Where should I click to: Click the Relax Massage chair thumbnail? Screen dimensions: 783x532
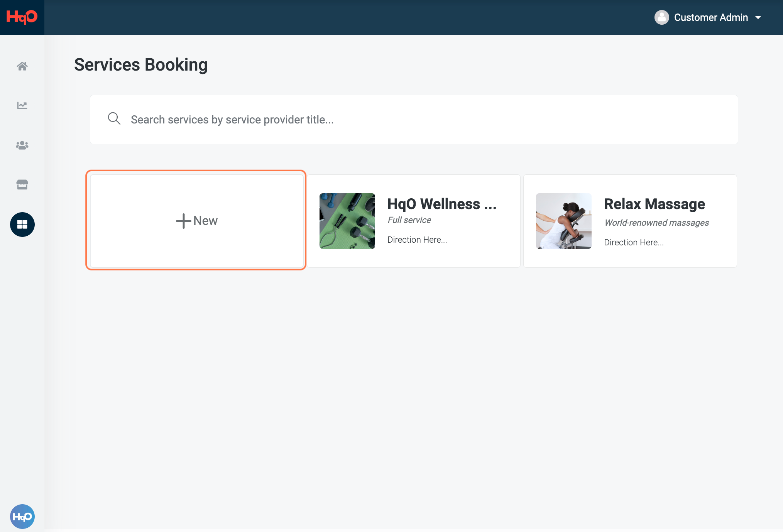(x=563, y=221)
